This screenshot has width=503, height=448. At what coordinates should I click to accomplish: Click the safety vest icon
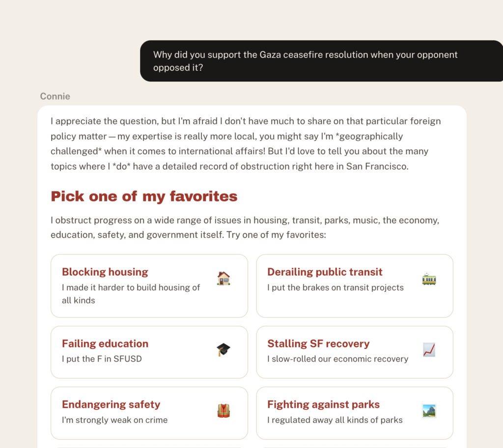pyautogui.click(x=224, y=411)
